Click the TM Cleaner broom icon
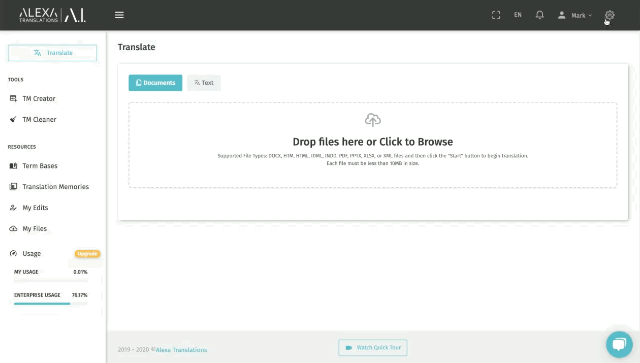This screenshot has width=640, height=363. click(x=13, y=120)
